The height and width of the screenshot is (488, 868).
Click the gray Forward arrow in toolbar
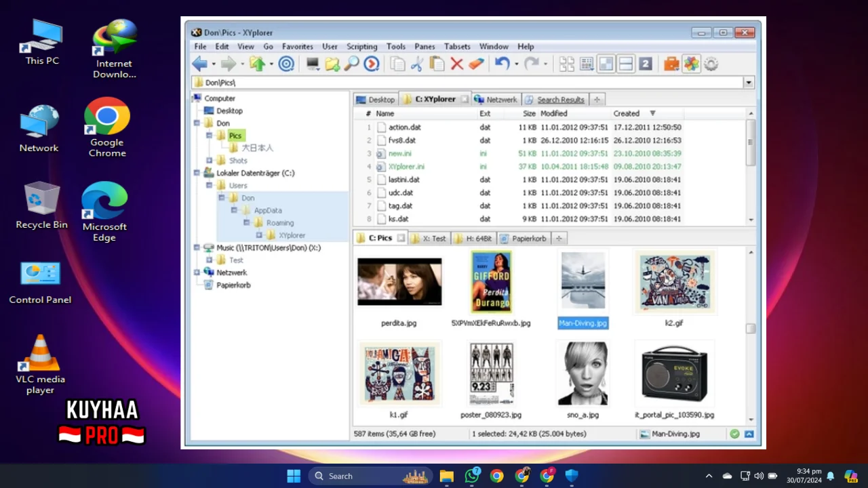pyautogui.click(x=229, y=64)
